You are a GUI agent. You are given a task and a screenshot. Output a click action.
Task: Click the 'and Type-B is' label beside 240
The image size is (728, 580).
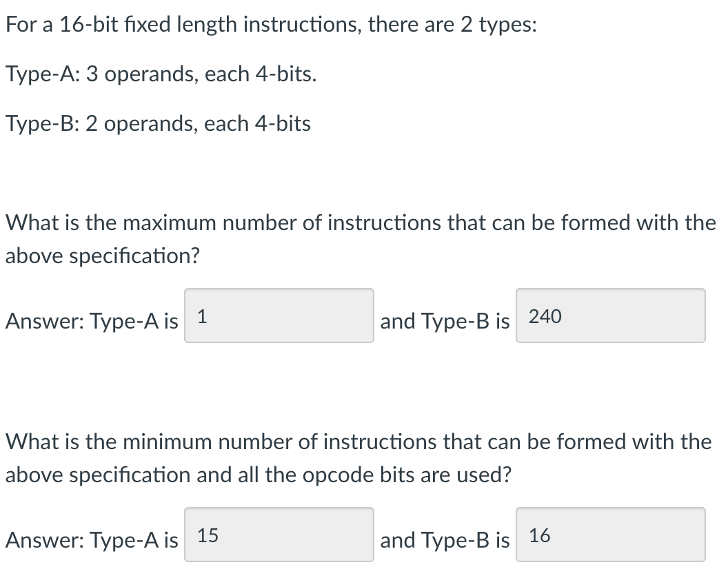445,321
